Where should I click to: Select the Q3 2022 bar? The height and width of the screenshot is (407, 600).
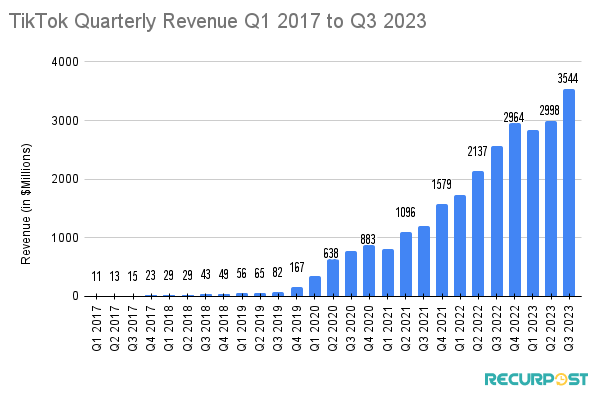(x=497, y=221)
